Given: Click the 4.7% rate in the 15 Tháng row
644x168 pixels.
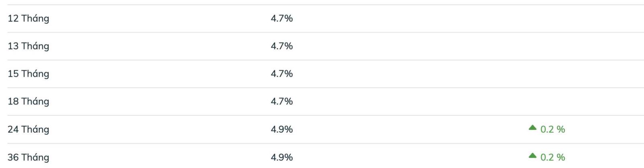Looking at the screenshot, I should [282, 74].
